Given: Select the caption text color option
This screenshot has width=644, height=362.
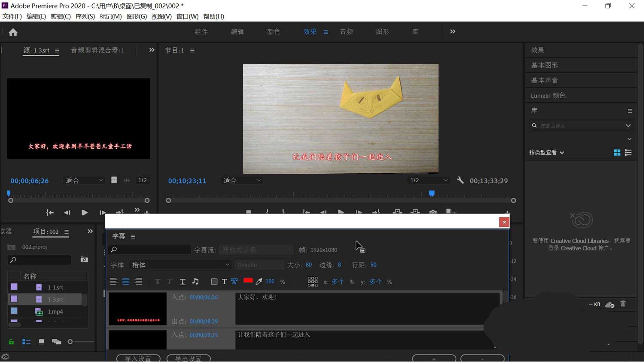Looking at the screenshot, I should (224, 281).
